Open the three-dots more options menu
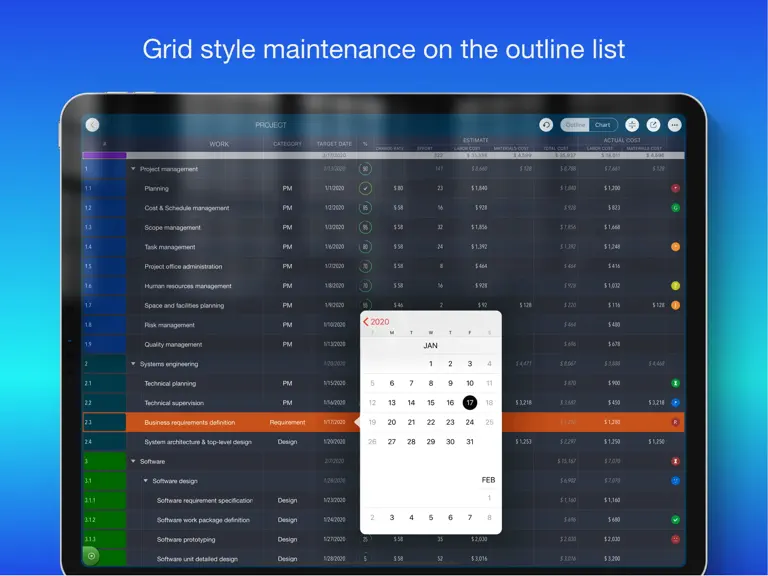 (674, 125)
